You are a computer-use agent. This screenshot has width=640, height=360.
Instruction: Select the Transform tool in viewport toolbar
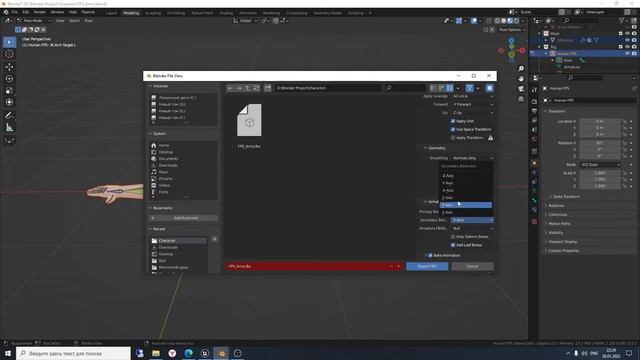[9, 102]
